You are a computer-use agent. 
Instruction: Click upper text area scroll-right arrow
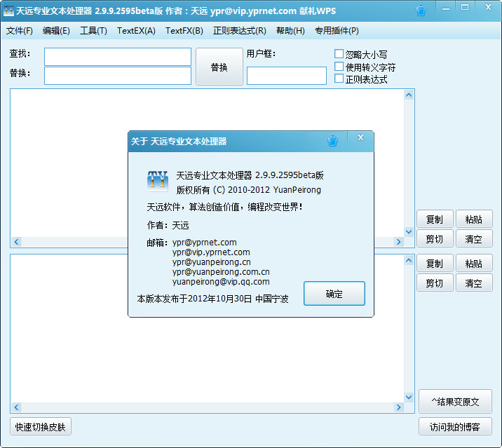pos(399,241)
